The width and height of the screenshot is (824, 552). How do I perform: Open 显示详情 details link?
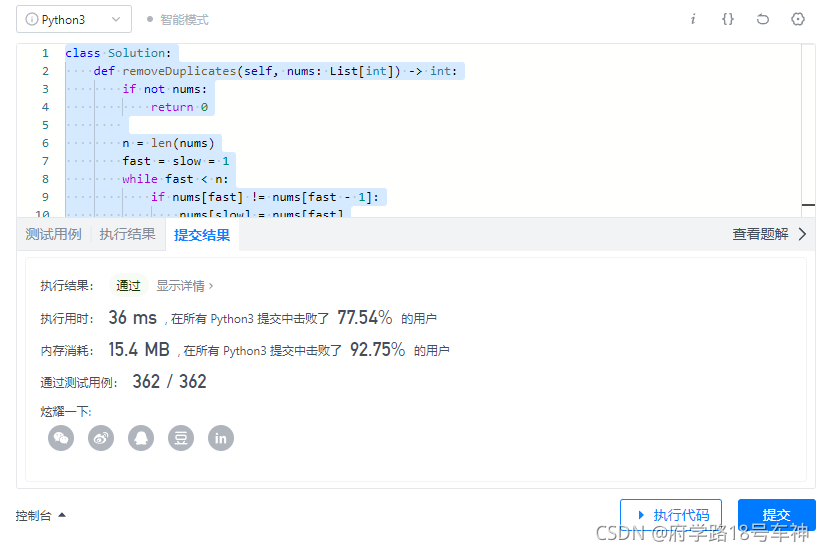[184, 285]
